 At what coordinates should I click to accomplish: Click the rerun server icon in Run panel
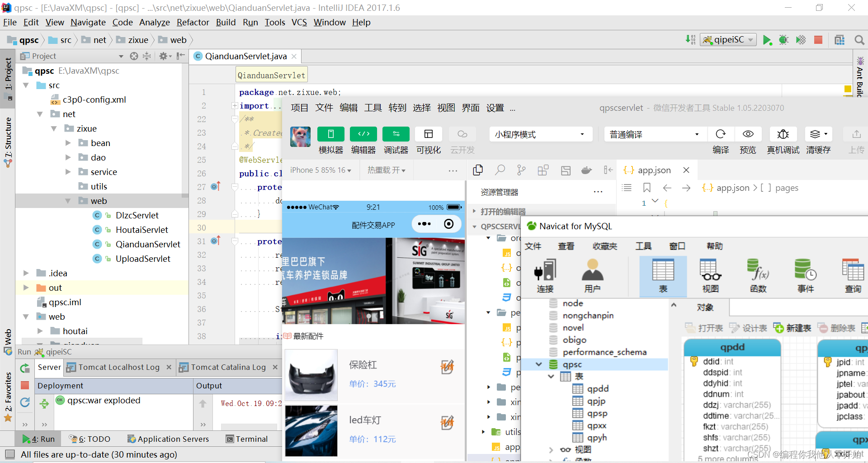[x=25, y=368]
